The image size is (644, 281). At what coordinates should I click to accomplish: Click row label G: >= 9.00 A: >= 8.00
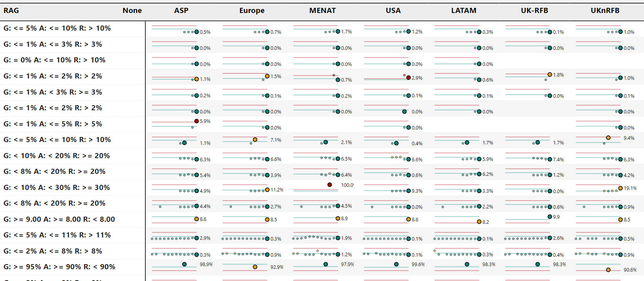[59, 219]
